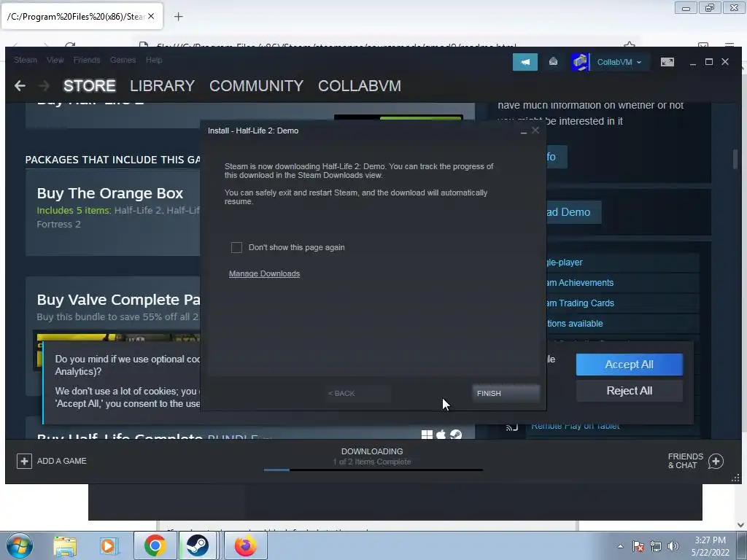Screen dimensions: 747x560
Task: Click Buy Valve Complete Pack heading
Action: pos(118,300)
